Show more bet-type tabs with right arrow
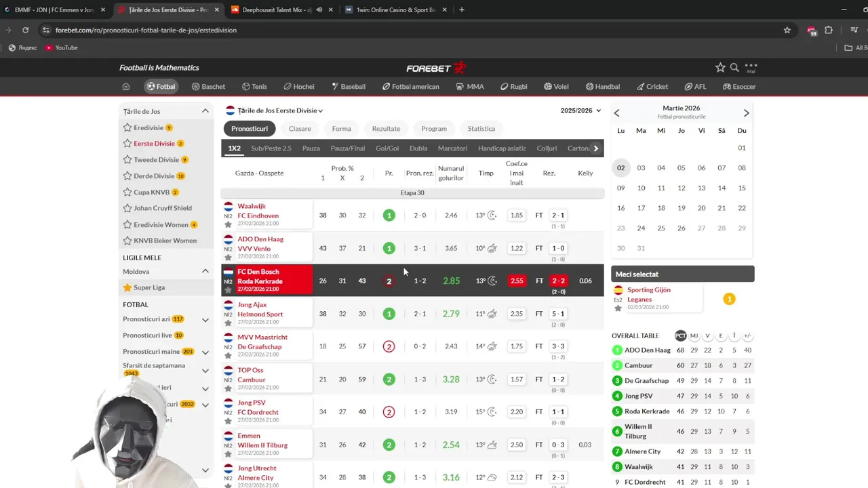This screenshot has width=868, height=488. (x=596, y=148)
